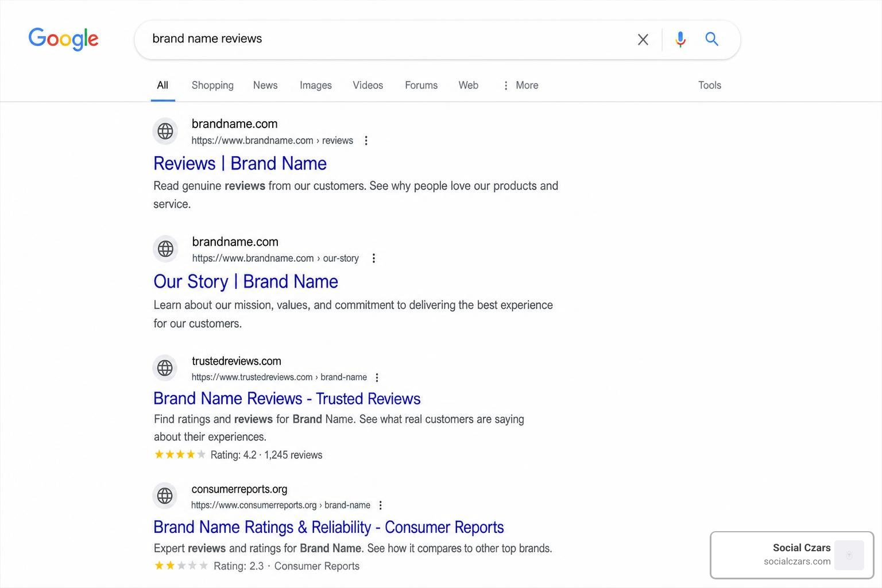Viewport: 882px width, 588px height.
Task: Click the Google logo
Action: click(64, 38)
